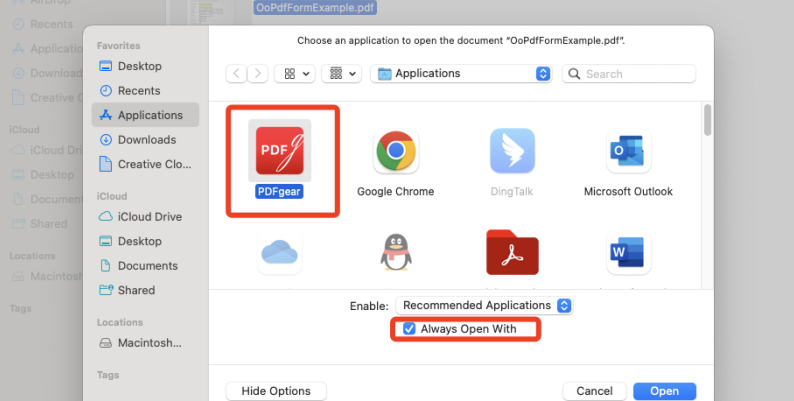Open the Recommended Applications dropdown

click(484, 305)
